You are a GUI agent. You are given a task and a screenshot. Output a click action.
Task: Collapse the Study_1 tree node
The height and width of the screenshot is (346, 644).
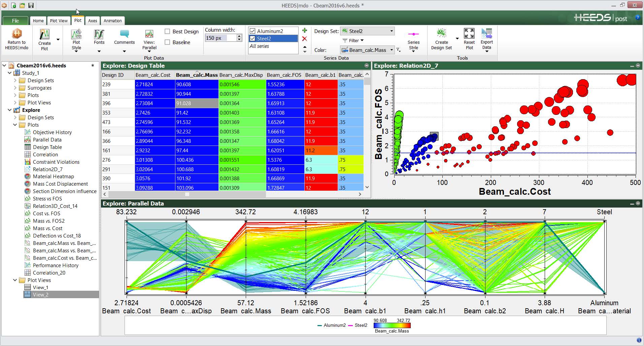point(9,73)
